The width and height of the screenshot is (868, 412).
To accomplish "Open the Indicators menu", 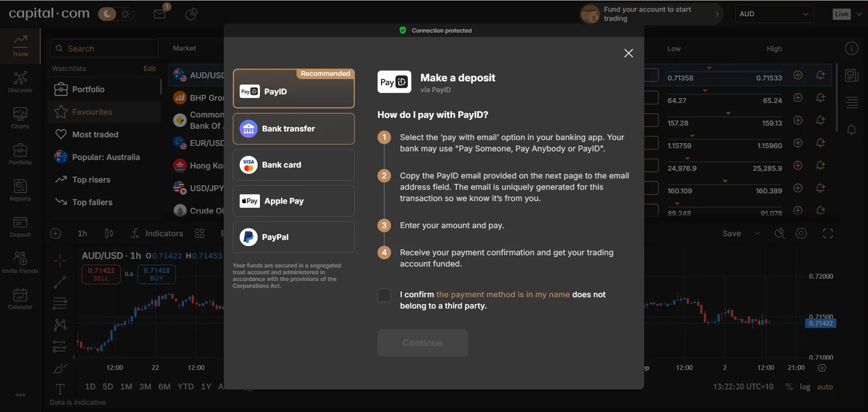I will (x=157, y=234).
